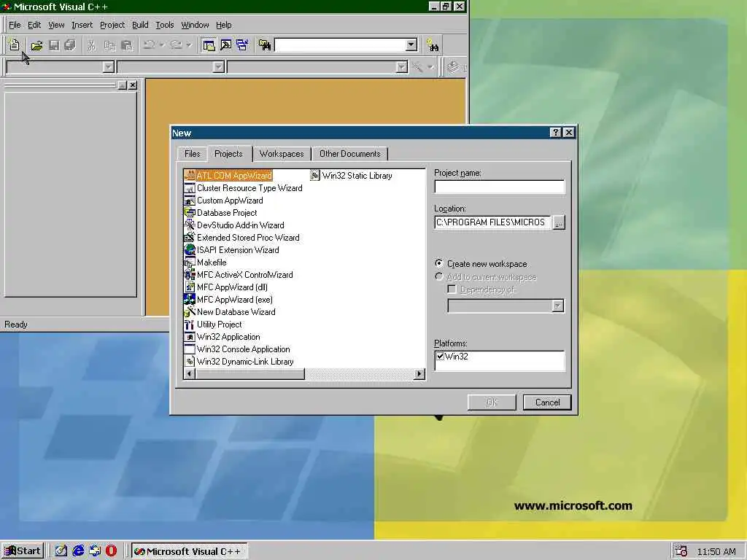Open the second WizardBar filter dropdown
This screenshot has width=747, height=560.
point(218,66)
